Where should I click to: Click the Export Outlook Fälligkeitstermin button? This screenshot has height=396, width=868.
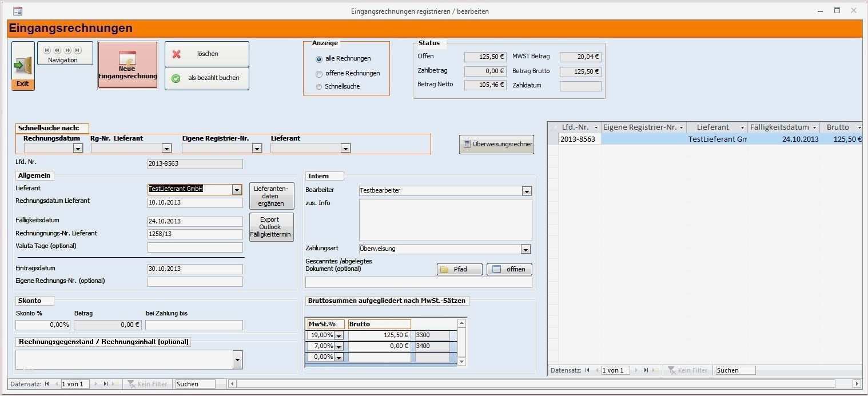(271, 226)
